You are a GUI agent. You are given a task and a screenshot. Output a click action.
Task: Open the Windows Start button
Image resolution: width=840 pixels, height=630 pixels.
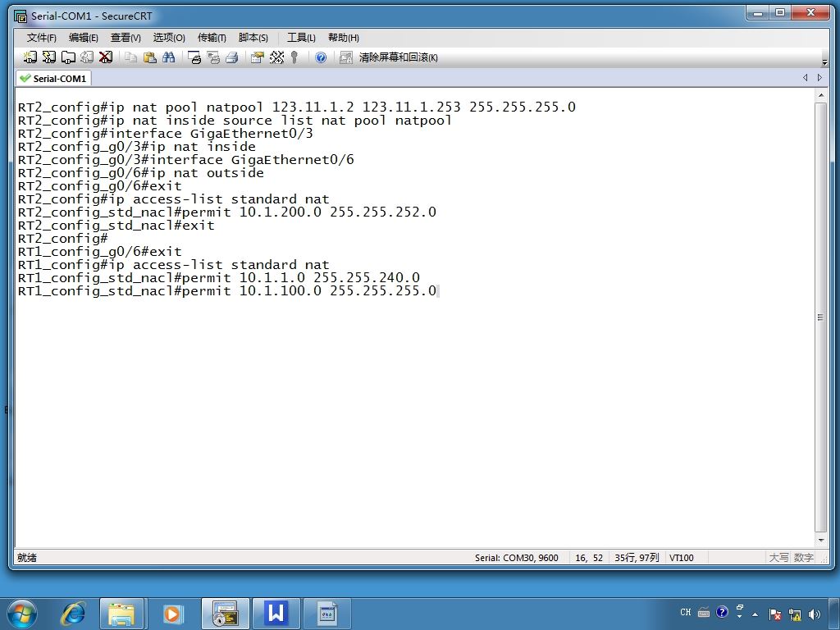click(22, 614)
